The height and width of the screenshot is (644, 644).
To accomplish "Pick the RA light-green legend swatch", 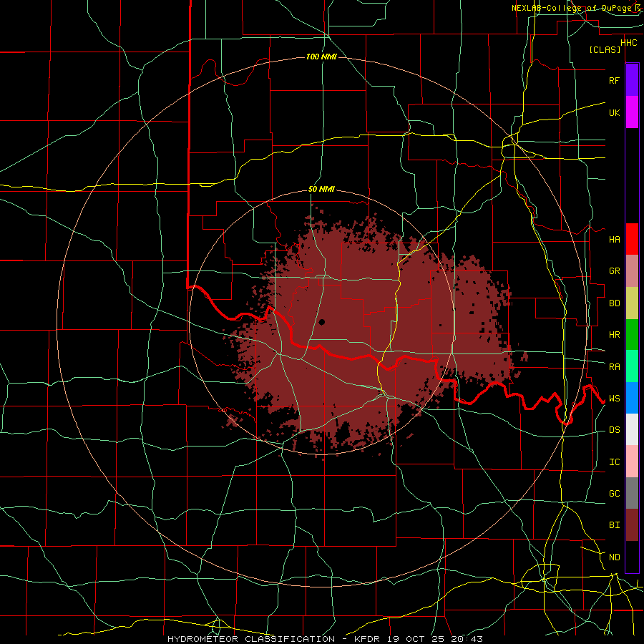I will pyautogui.click(x=632, y=366).
